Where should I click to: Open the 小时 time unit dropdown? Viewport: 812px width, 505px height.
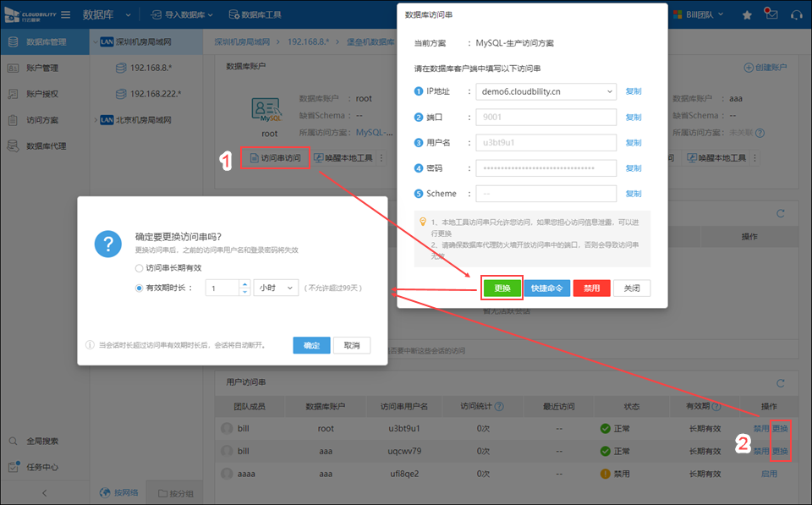point(276,288)
